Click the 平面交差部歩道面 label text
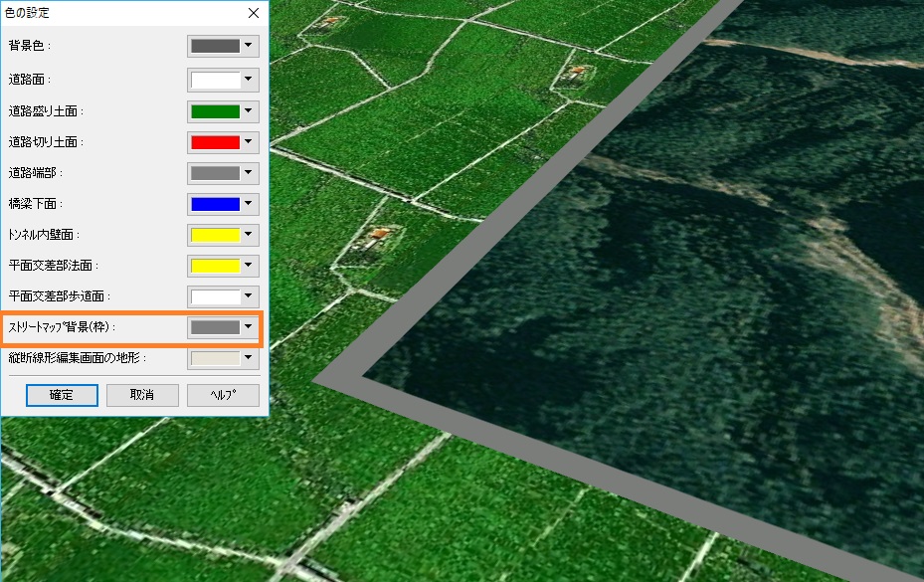The width and height of the screenshot is (924, 582). tap(60, 296)
